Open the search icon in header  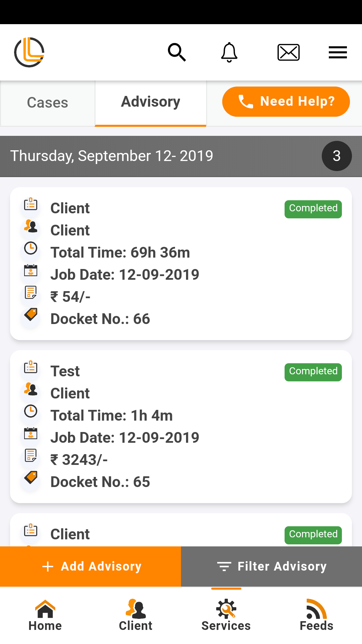[x=177, y=52]
